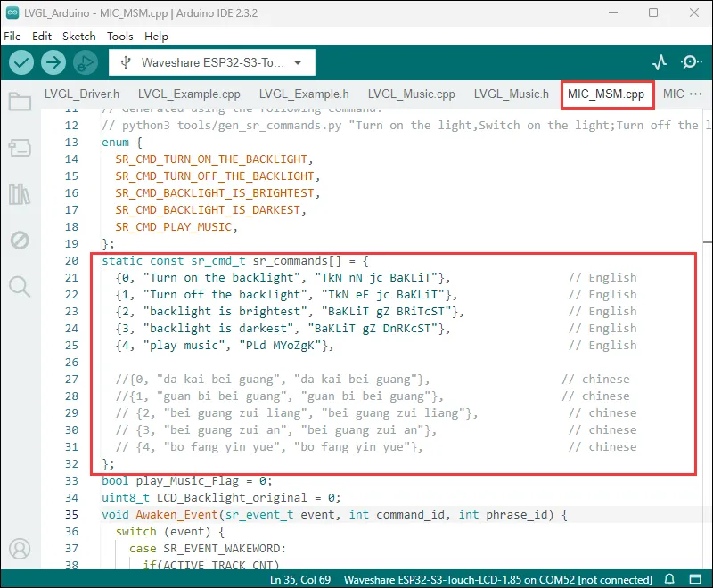
Task: Click the Verify sketch checkmark button
Action: click(21, 62)
